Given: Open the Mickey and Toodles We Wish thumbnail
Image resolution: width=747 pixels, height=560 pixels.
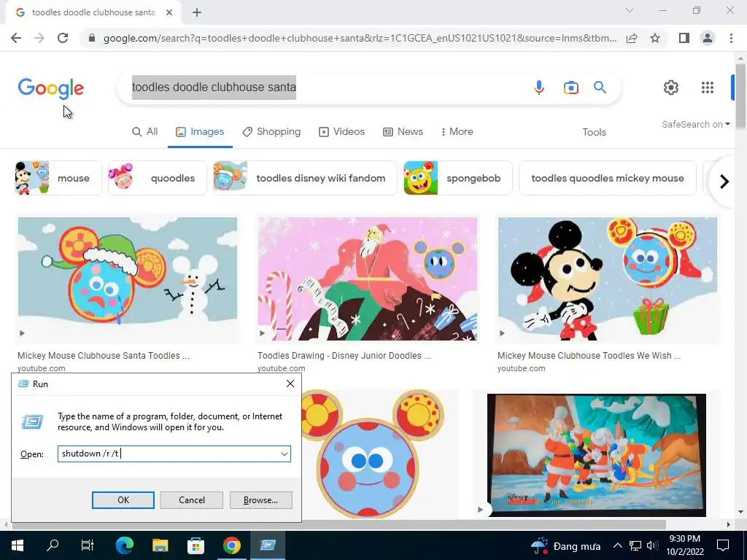Looking at the screenshot, I should click(x=608, y=279).
